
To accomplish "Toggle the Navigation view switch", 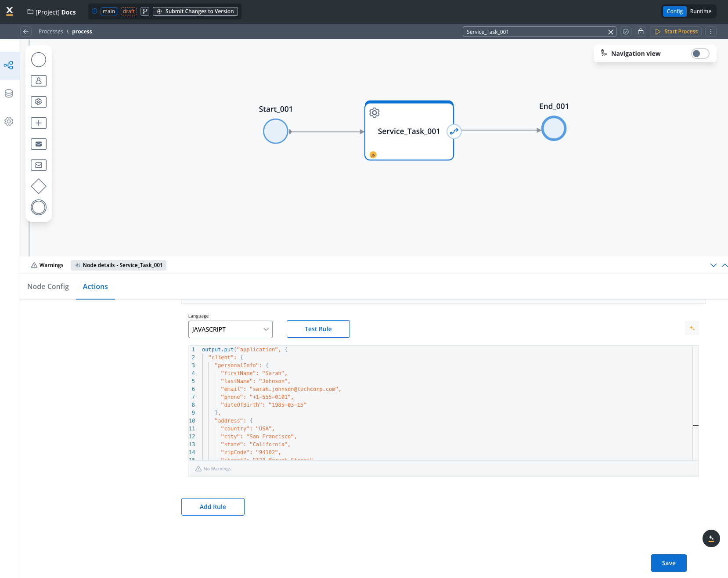I will [x=700, y=54].
